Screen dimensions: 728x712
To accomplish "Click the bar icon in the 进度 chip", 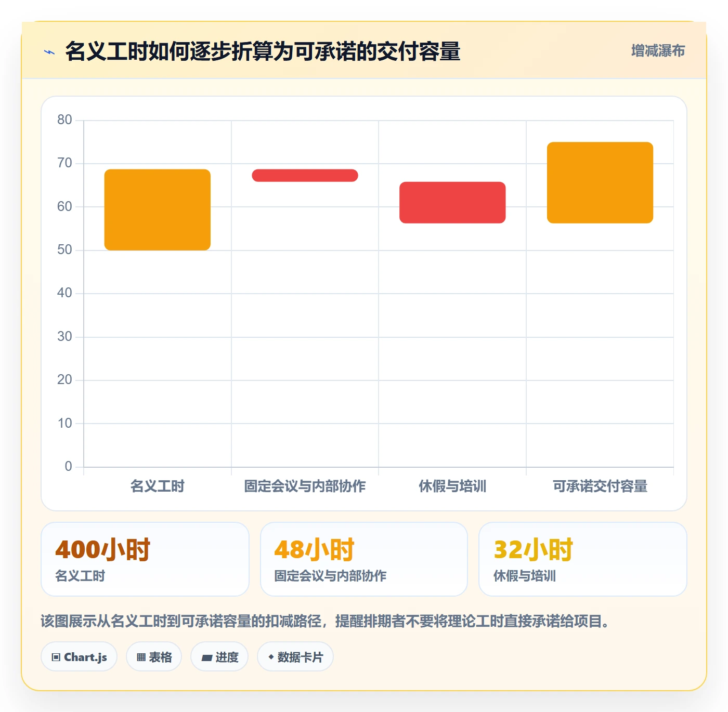I will click(206, 658).
